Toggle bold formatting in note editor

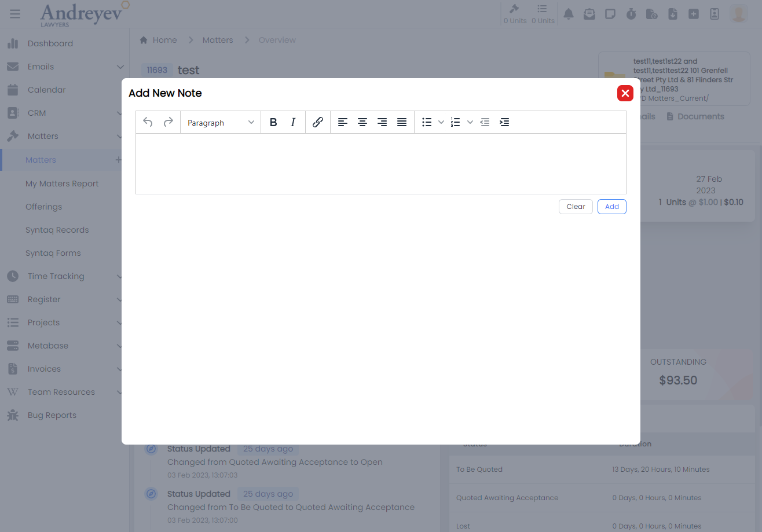coord(273,122)
